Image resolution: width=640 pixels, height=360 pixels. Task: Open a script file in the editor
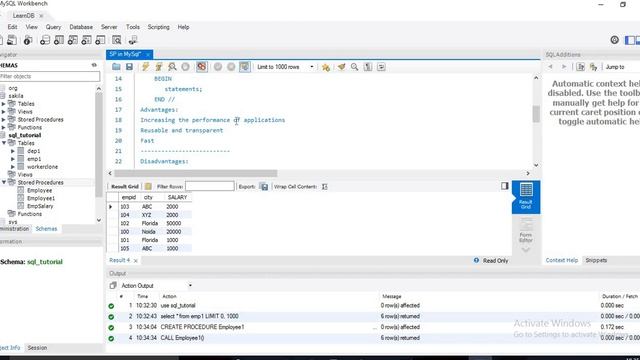[x=116, y=67]
